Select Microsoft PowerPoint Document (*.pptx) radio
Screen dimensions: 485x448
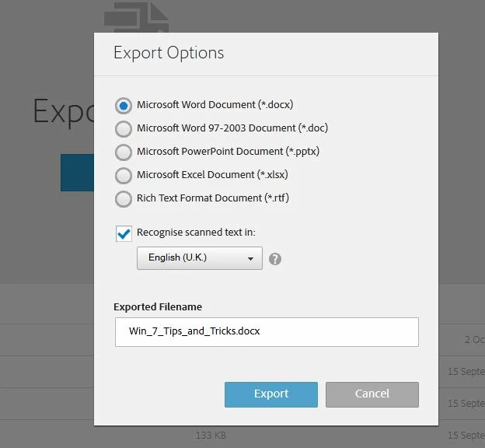pyautogui.click(x=124, y=152)
